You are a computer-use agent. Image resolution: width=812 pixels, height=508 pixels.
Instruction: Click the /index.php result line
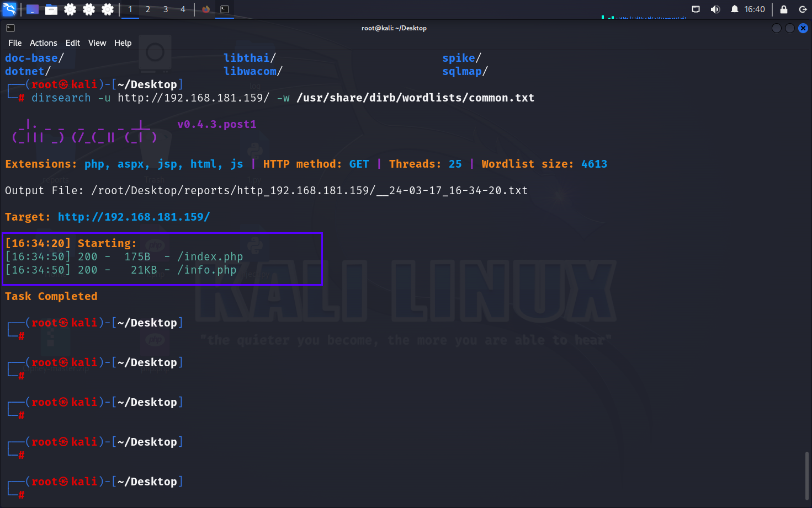(124, 256)
